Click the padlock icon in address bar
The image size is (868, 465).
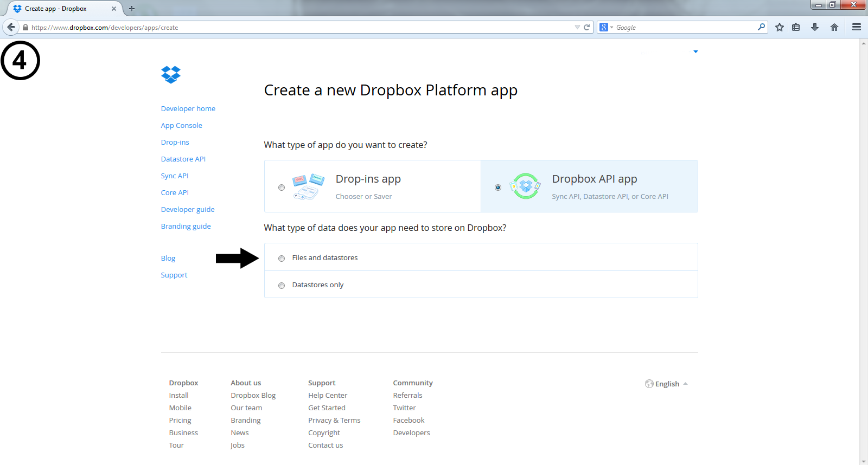(x=25, y=27)
